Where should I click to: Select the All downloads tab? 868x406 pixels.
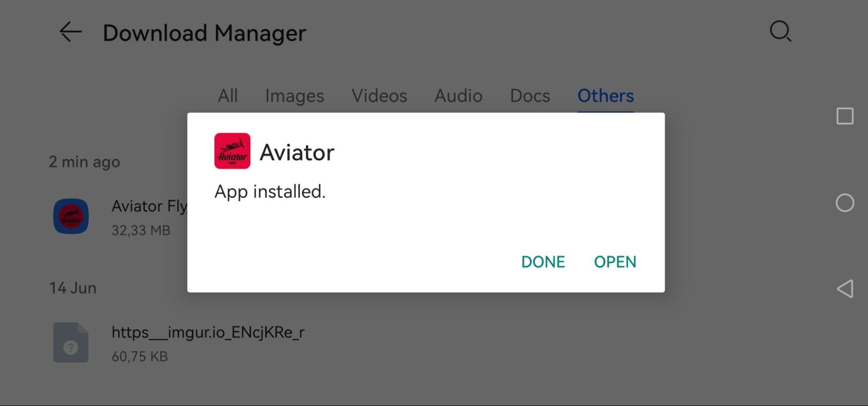(x=227, y=96)
